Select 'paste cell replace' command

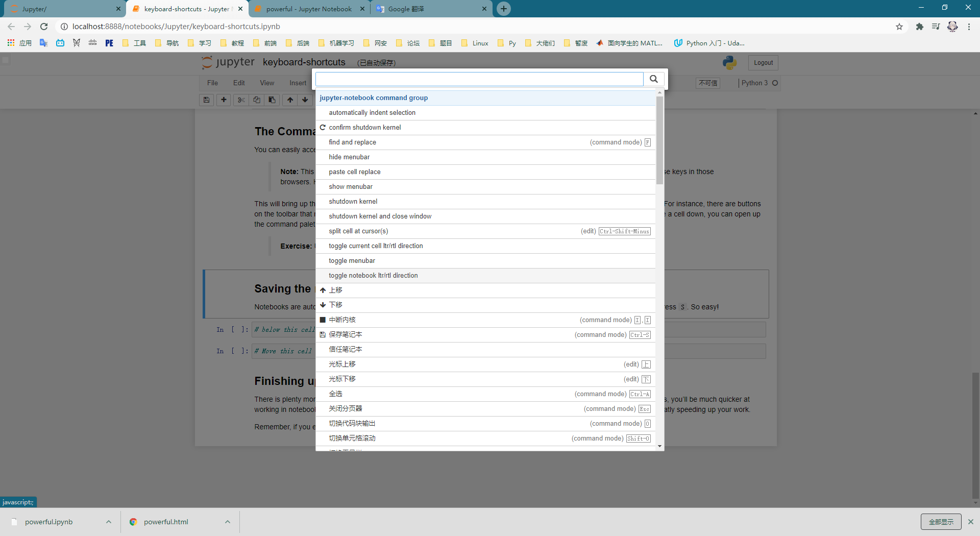[x=485, y=172]
